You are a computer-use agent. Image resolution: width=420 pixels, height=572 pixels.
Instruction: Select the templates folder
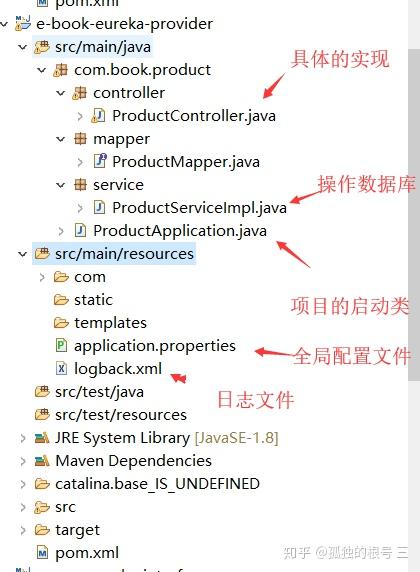(110, 323)
